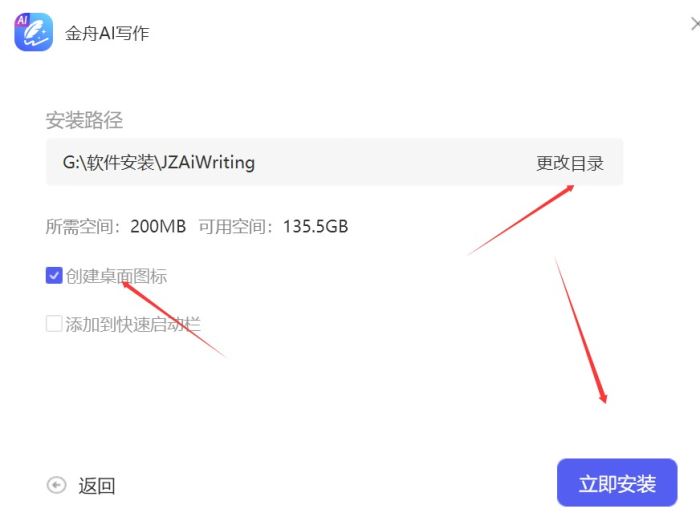Click empty area of install path box

click(393, 163)
